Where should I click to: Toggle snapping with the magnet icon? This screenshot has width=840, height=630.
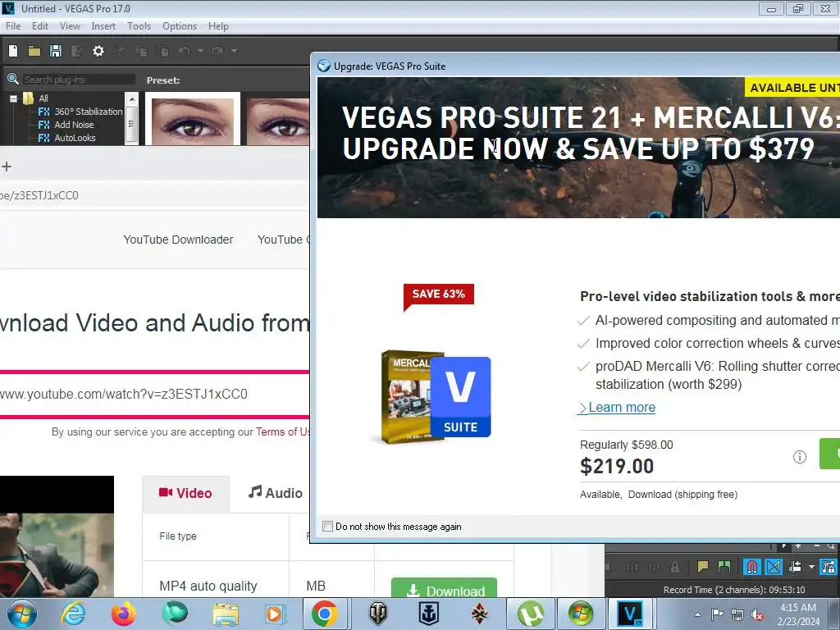point(751,566)
